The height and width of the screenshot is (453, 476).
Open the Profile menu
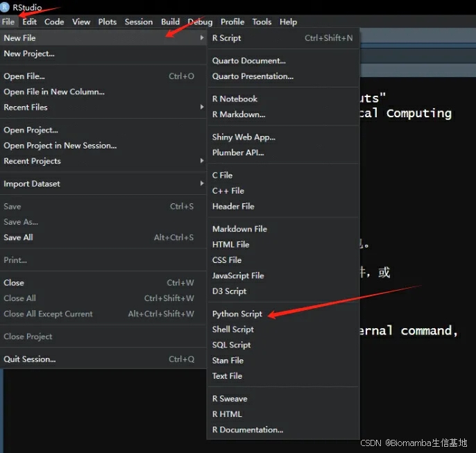click(x=232, y=22)
